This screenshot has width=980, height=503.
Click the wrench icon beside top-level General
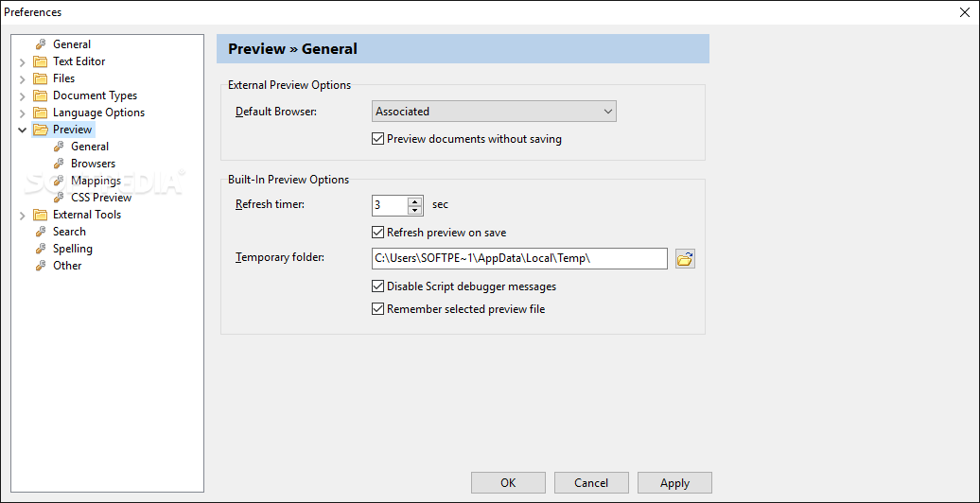(41, 44)
